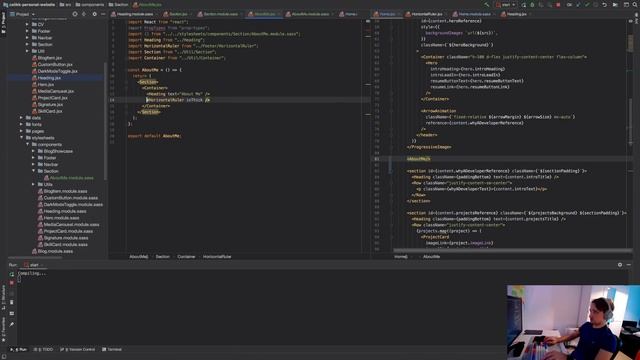Image resolution: width=640 pixels, height=360 pixels.
Task: Select SkillCard.jsx in project tree
Action: pyautogui.click(x=47, y=111)
